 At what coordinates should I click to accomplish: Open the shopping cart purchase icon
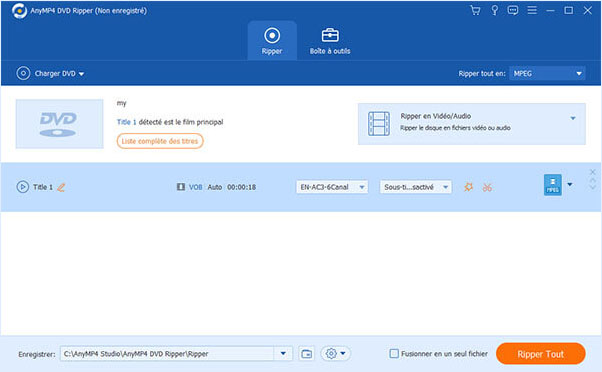pyautogui.click(x=475, y=10)
